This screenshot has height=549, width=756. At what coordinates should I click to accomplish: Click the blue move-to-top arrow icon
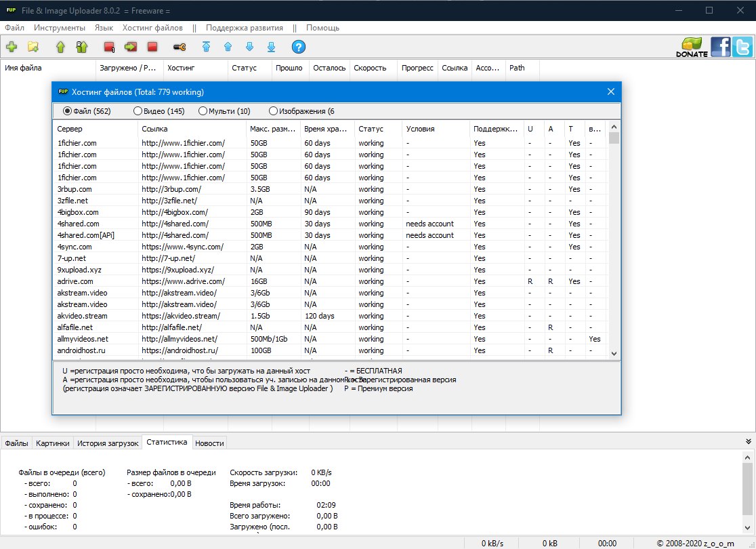tap(206, 47)
